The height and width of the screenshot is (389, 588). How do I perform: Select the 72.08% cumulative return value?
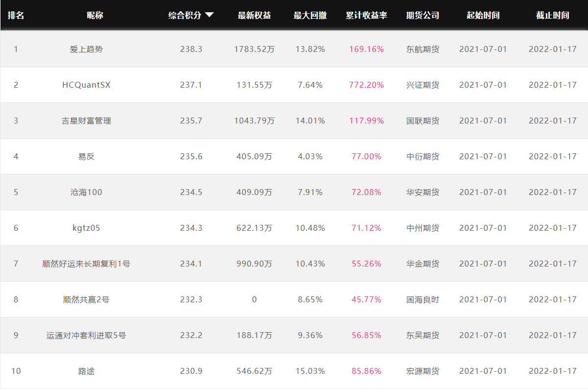pos(366,192)
